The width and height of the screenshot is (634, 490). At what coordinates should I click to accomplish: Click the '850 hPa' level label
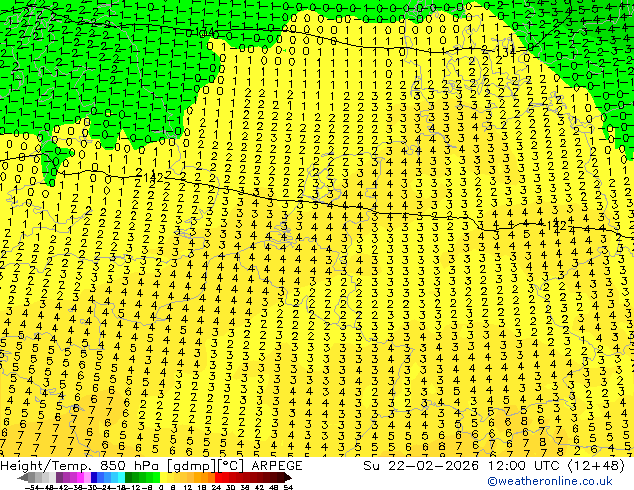point(131,466)
